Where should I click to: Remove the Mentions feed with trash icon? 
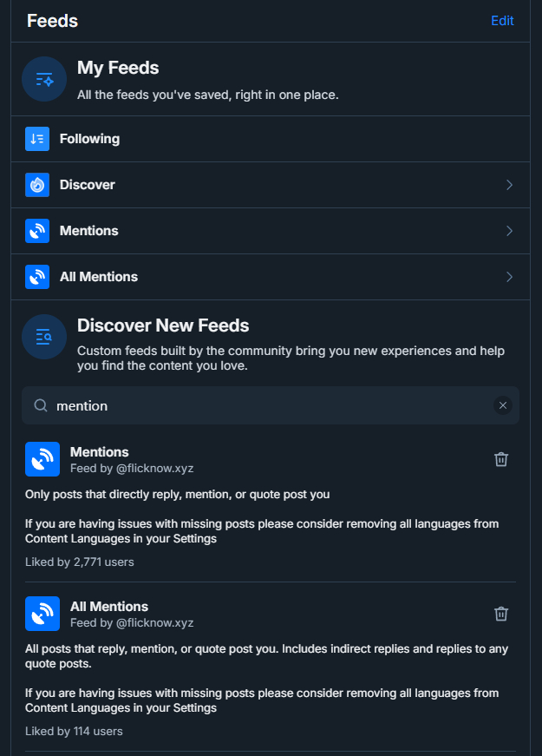(x=500, y=459)
